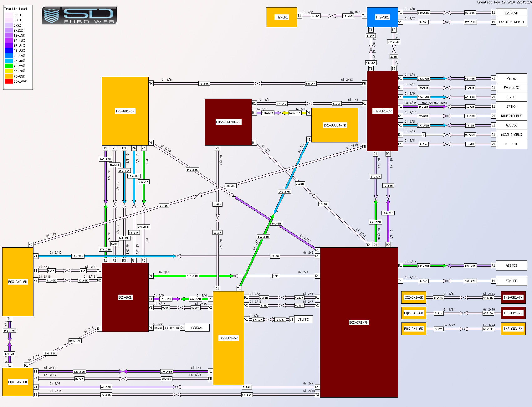Image resolution: width=532 pixels, height=407 pixels.
Task: Select the FranceIX peer box
Action: pos(511,88)
